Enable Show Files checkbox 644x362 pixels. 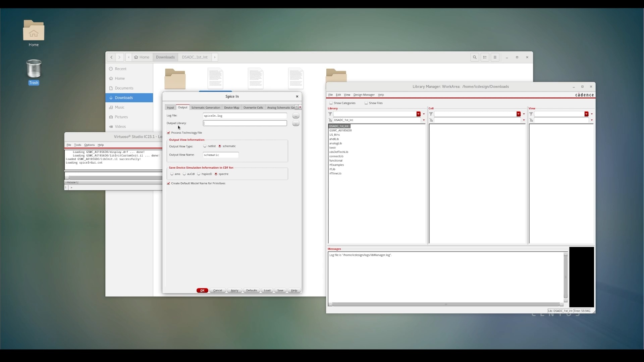point(366,103)
